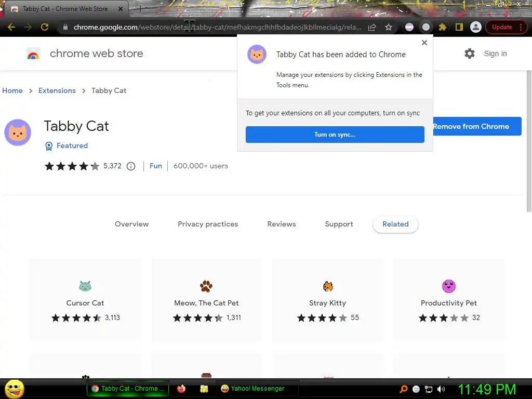Dismiss the Tabby Cat added popup
The width and height of the screenshot is (532, 399).
coord(424,43)
